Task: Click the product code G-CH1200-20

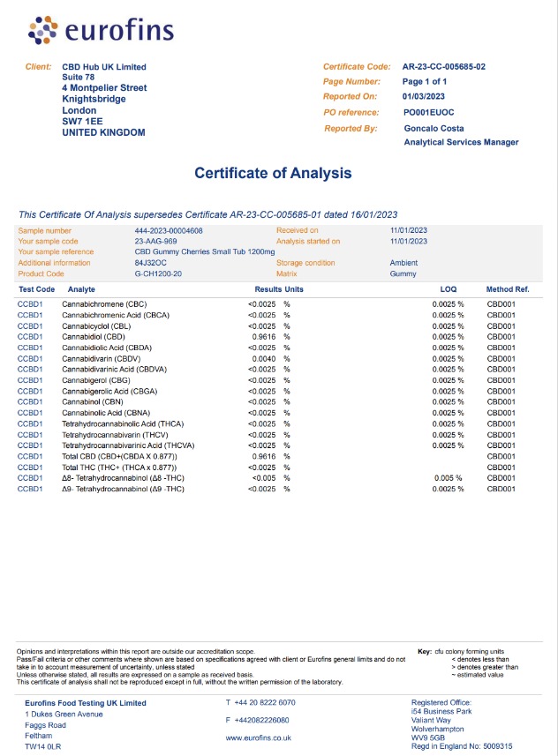Action: point(158,273)
